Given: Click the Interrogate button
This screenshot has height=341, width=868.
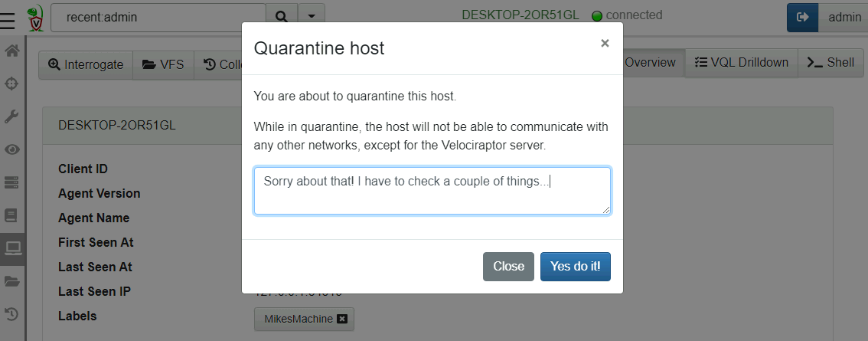Looking at the screenshot, I should coord(86,64).
